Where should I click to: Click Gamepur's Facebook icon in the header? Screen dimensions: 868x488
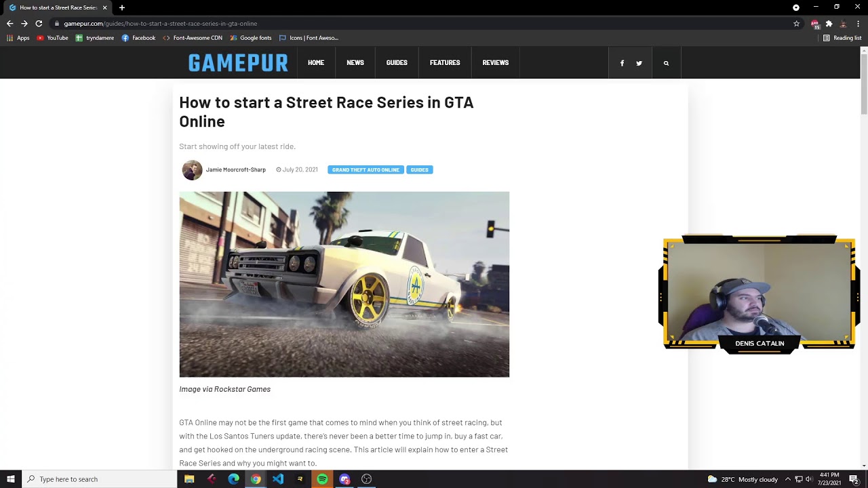tap(622, 63)
